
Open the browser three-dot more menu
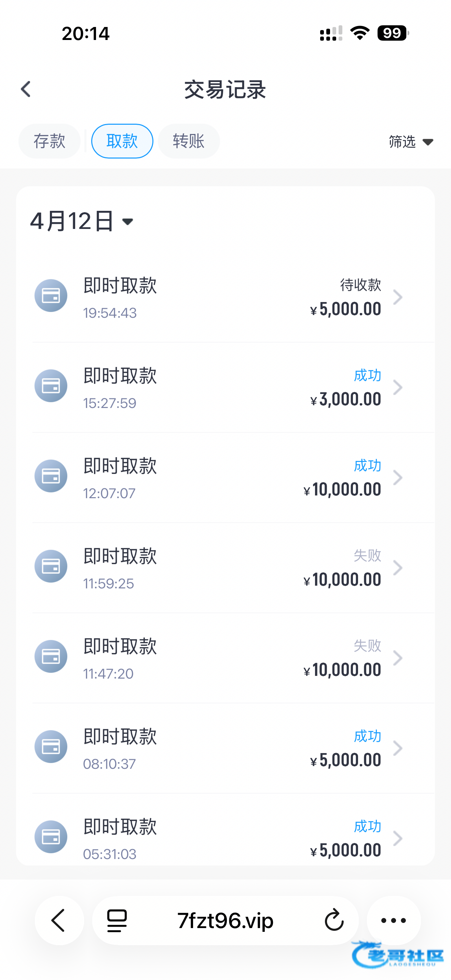pyautogui.click(x=394, y=921)
